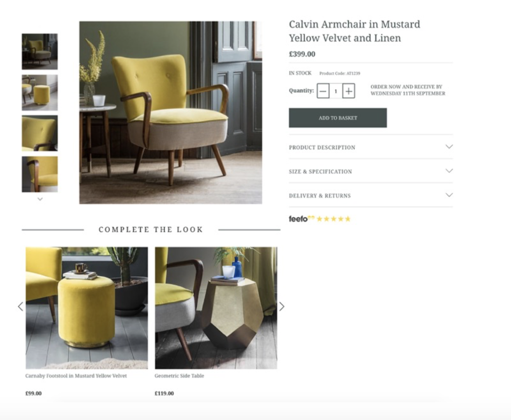This screenshot has height=420, width=511.
Task: Expand the Product Description section
Action: pos(371,147)
